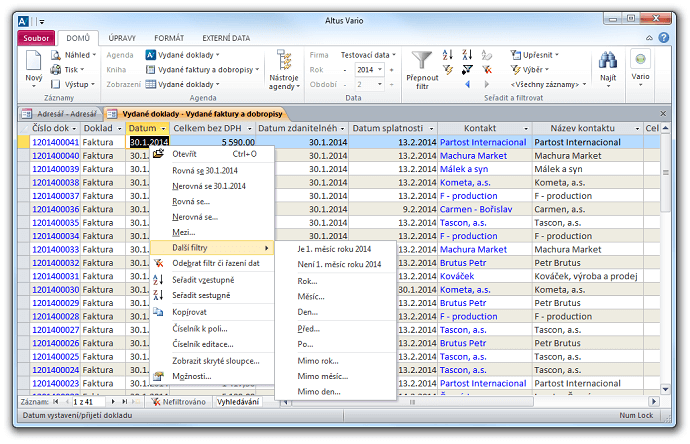The width and height of the screenshot is (690, 444).
Task: Open the Celkem bez DPH column filter arrow
Action: [250, 128]
